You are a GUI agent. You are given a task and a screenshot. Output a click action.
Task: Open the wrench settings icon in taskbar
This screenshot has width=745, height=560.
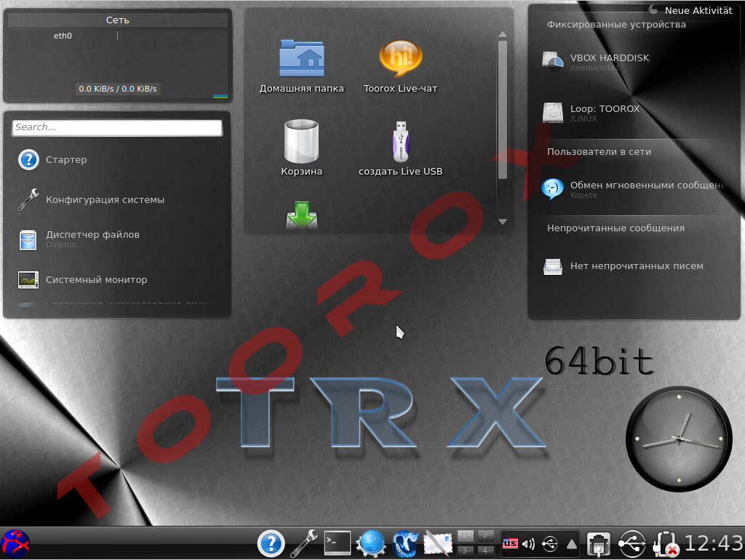click(x=304, y=543)
